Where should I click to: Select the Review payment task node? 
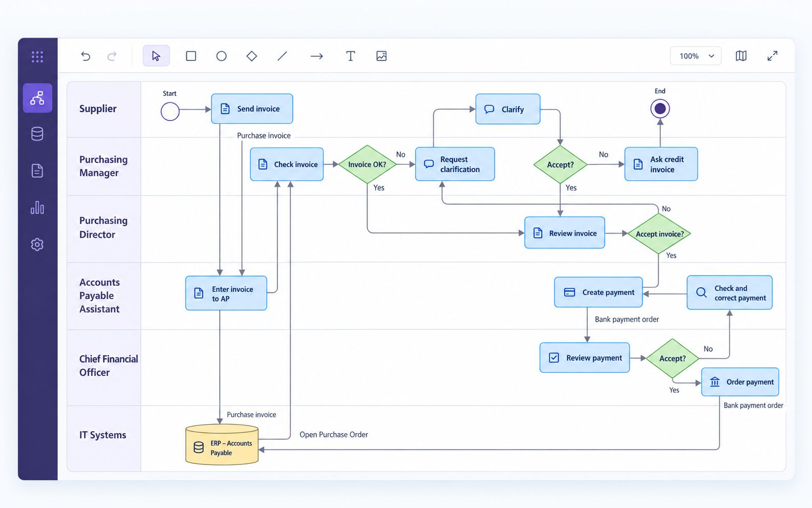coord(585,358)
